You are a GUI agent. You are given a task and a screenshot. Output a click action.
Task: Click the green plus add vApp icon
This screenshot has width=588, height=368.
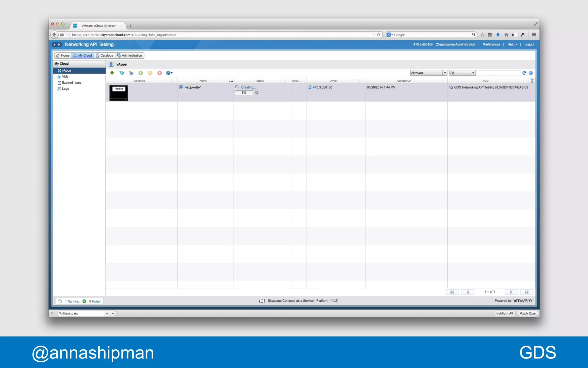pos(112,73)
